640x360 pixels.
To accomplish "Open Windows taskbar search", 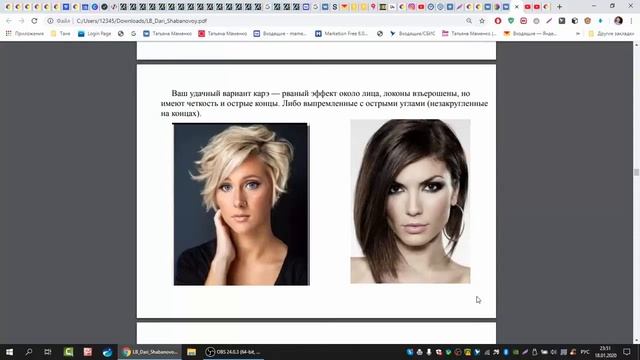I will click(x=29, y=352).
